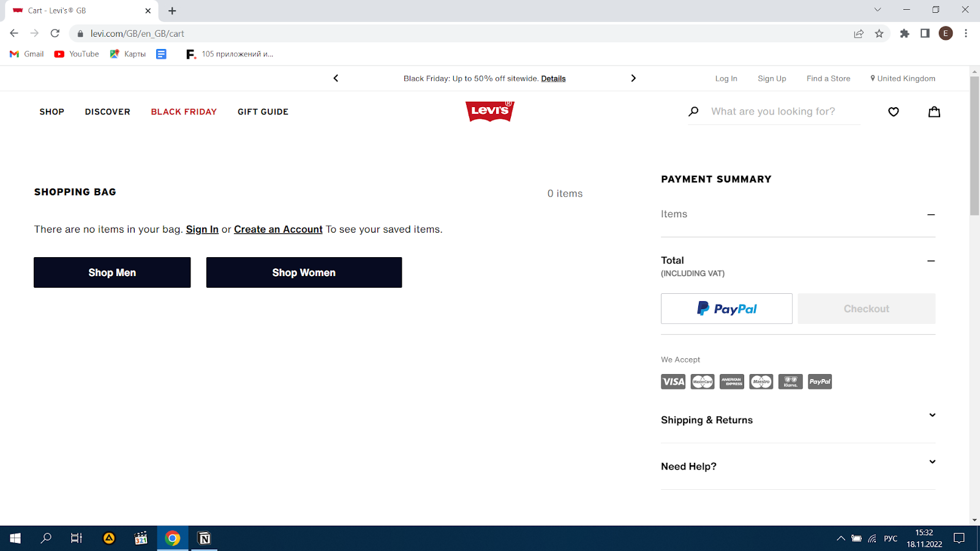This screenshot has width=980, height=551.
Task: Open Notion from the taskbar
Action: (x=205, y=538)
